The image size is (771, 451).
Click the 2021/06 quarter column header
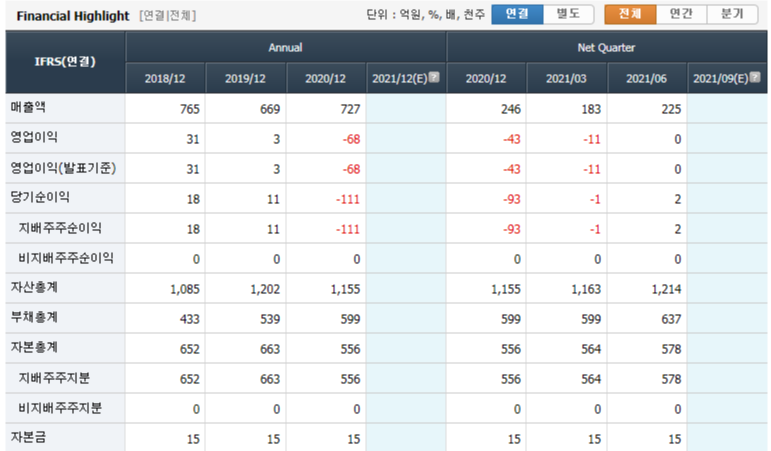click(647, 79)
